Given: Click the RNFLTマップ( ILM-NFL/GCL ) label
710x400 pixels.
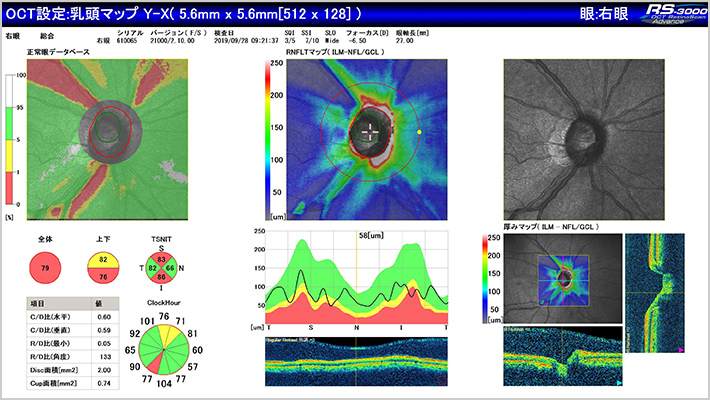Looking at the screenshot, I should pos(335,52).
